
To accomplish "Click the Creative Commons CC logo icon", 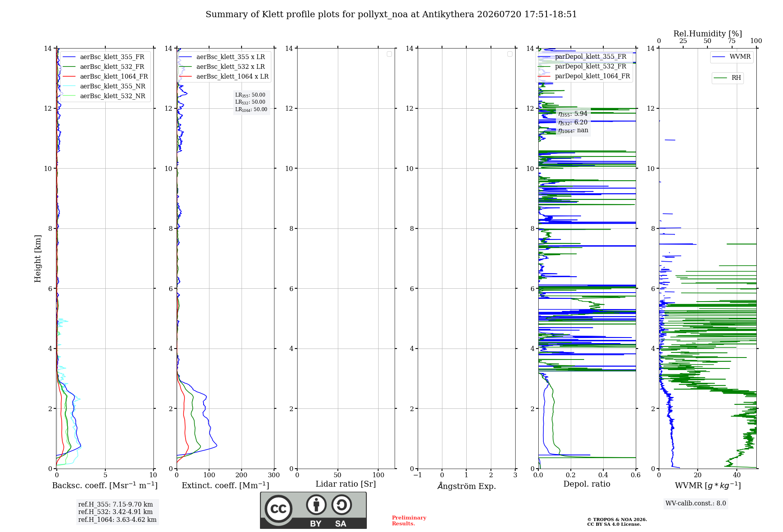I will coord(278,509).
